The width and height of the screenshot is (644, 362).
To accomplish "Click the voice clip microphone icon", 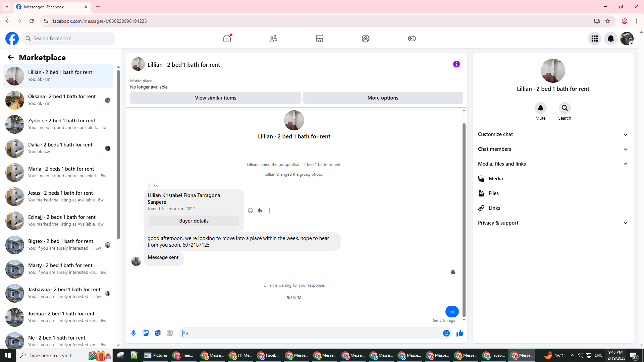I will (x=133, y=333).
